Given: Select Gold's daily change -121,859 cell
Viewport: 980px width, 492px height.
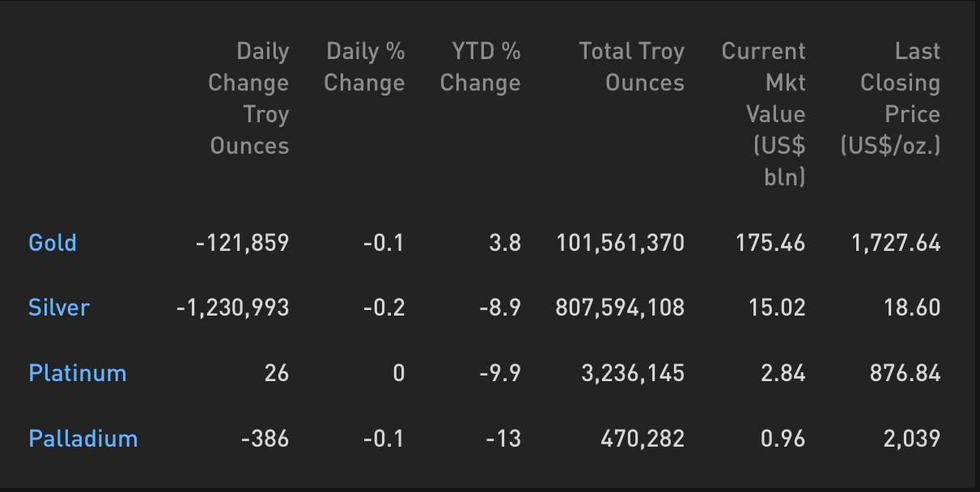Looking at the screenshot, I should [243, 243].
